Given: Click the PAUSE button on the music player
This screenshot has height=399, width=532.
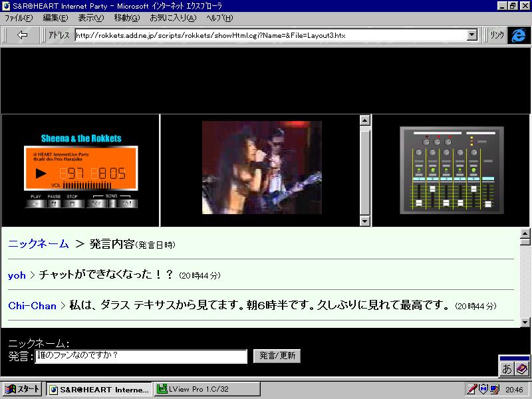Looking at the screenshot, I should pyautogui.click(x=54, y=203).
